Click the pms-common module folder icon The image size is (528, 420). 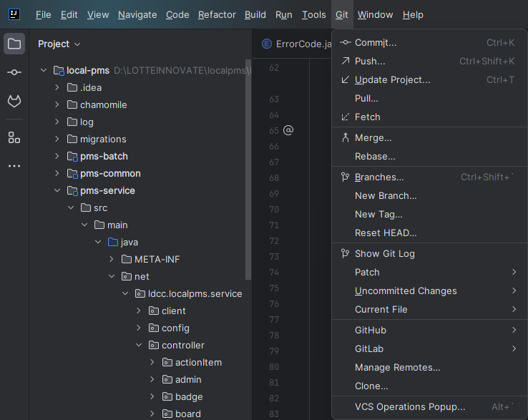[x=72, y=173]
